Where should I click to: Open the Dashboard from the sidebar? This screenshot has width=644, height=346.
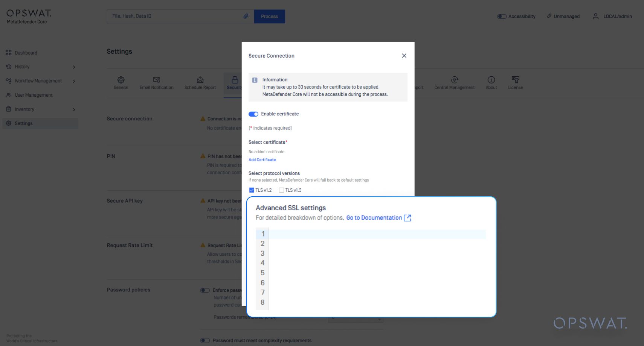[26, 53]
